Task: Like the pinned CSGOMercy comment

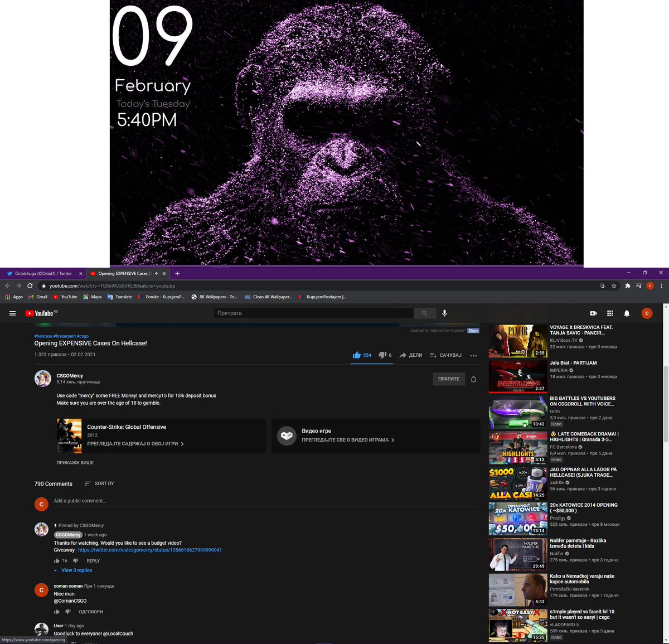Action: [x=57, y=561]
